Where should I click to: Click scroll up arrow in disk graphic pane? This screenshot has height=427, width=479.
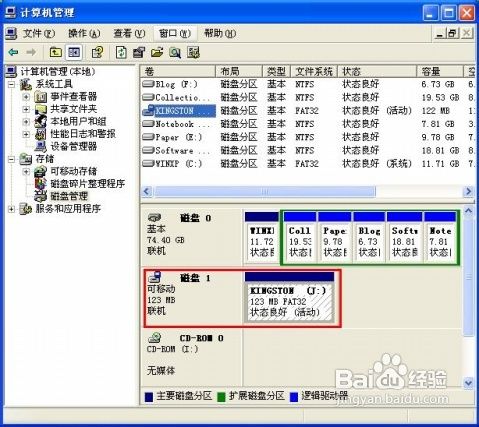[x=468, y=211]
